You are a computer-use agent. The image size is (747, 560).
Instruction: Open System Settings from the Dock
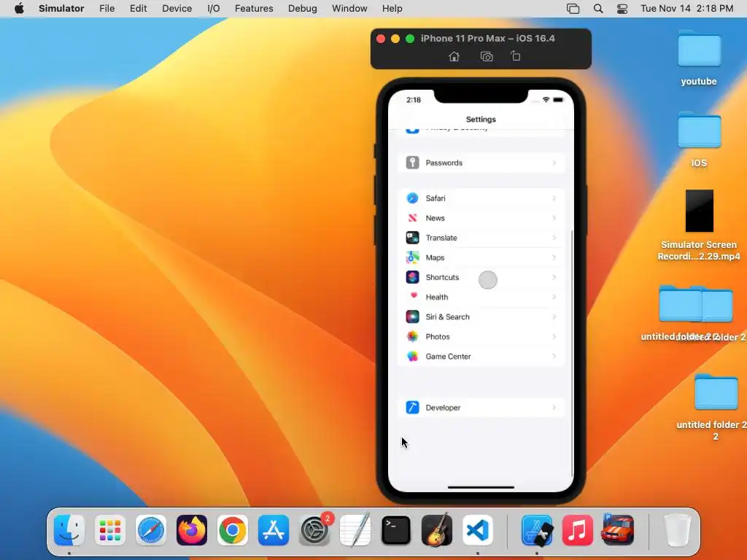tap(314, 530)
